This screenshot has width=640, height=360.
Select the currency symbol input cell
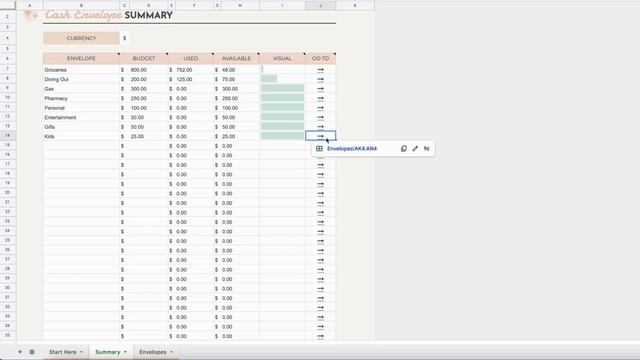[x=124, y=38]
